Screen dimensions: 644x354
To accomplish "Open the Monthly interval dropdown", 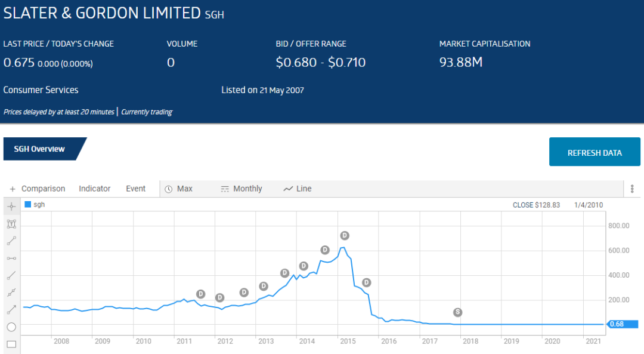I will 241,189.
